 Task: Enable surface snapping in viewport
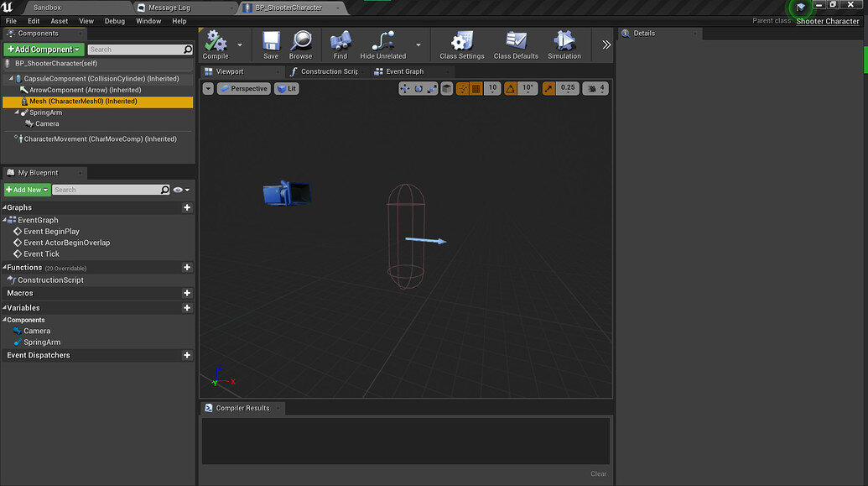(x=464, y=87)
